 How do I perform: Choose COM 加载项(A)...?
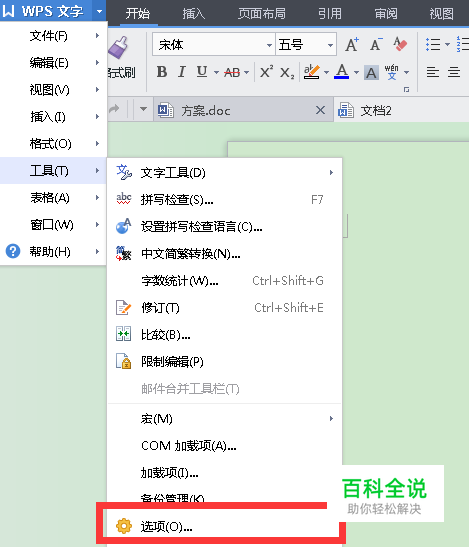pyautogui.click(x=225, y=445)
